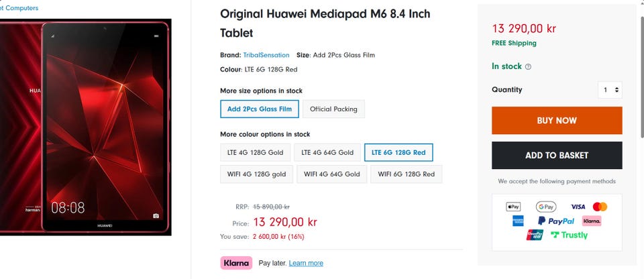Screen dimensions: 644x279
Task: Click ADD TO BASKET button
Action: click(557, 156)
